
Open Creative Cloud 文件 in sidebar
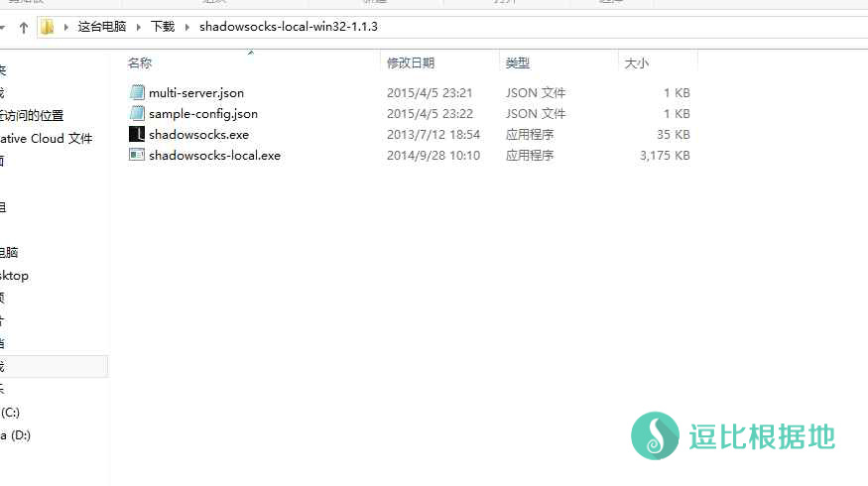click(46, 138)
